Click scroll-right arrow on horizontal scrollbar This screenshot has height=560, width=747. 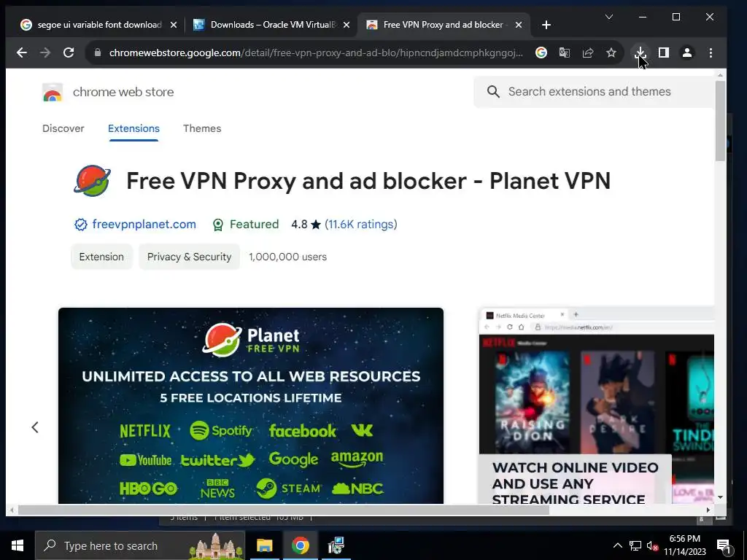(708, 510)
